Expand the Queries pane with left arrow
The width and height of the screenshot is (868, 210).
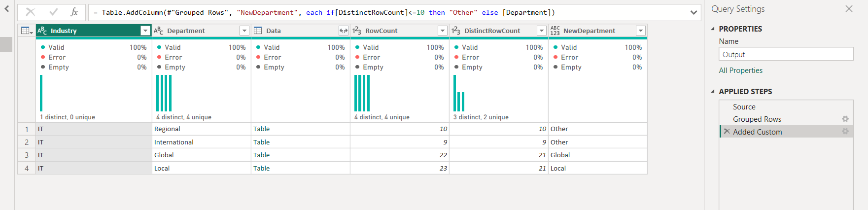[x=7, y=8]
